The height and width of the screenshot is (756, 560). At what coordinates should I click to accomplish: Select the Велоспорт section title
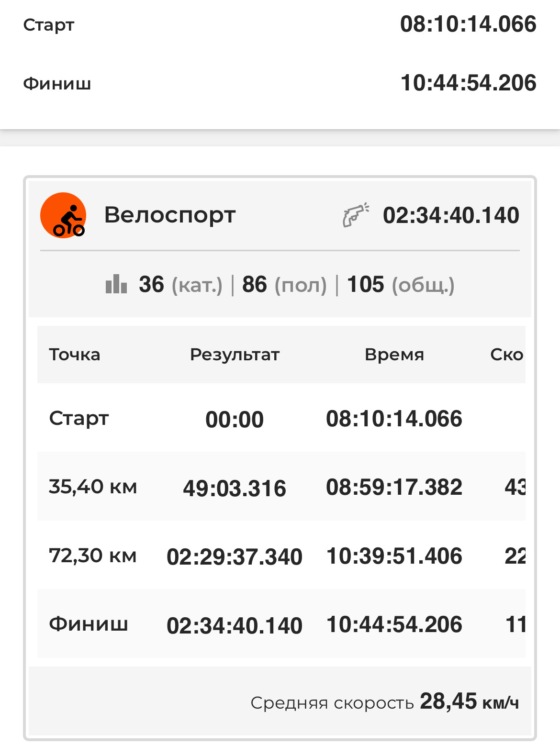170,215
